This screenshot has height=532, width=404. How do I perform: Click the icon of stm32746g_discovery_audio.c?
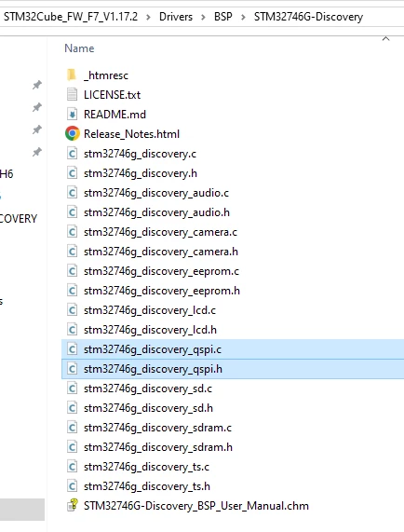pos(72,192)
